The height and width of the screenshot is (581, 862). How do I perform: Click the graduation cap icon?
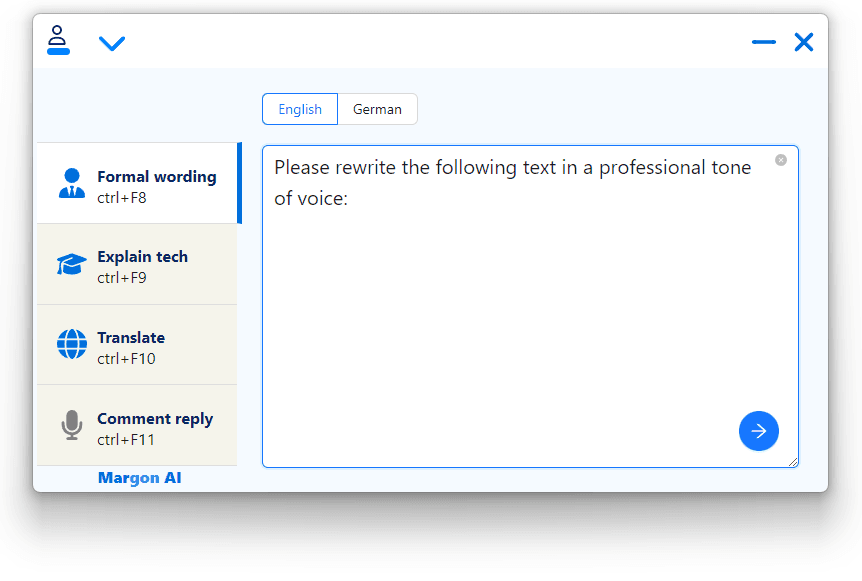71,264
